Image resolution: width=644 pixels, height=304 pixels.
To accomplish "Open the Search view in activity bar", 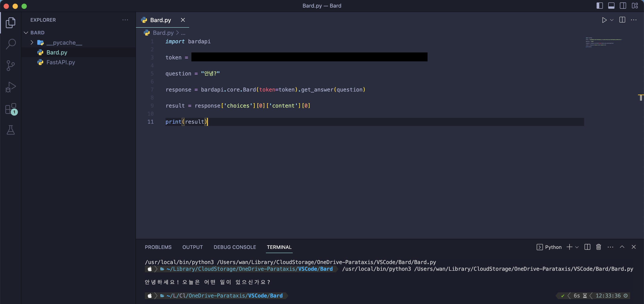I will (x=11, y=44).
